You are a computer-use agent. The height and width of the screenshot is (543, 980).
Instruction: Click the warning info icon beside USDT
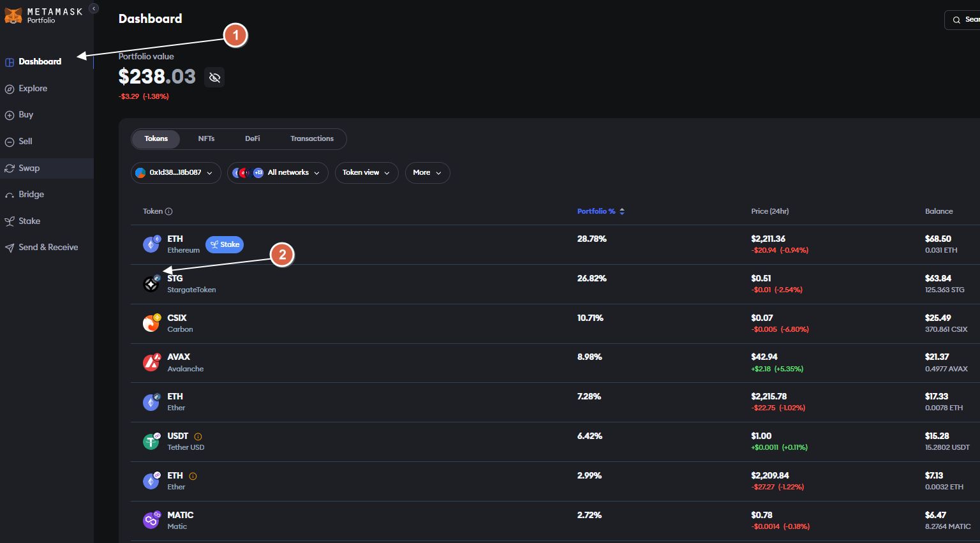click(x=198, y=436)
